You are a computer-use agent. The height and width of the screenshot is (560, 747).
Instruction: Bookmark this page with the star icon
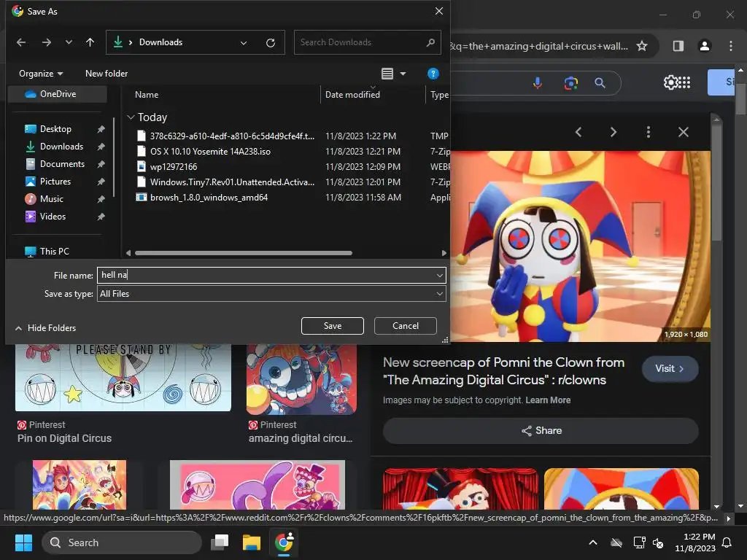click(x=642, y=46)
